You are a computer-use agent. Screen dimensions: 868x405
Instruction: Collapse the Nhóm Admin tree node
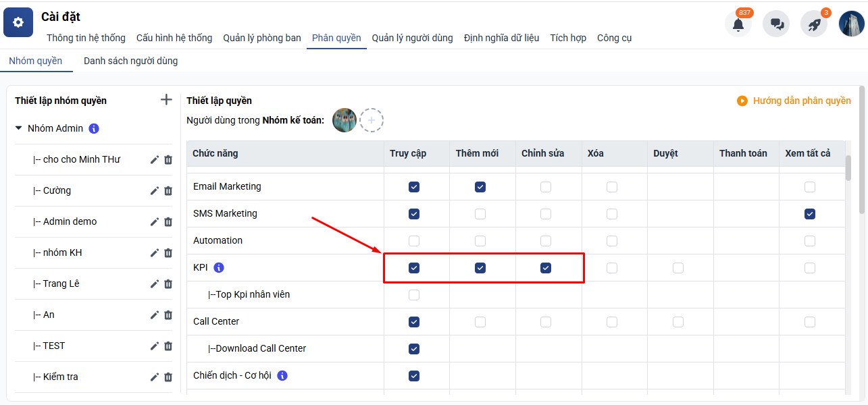coord(19,128)
